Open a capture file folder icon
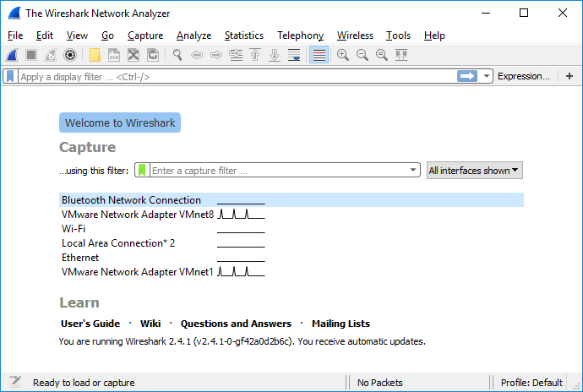 click(95, 55)
